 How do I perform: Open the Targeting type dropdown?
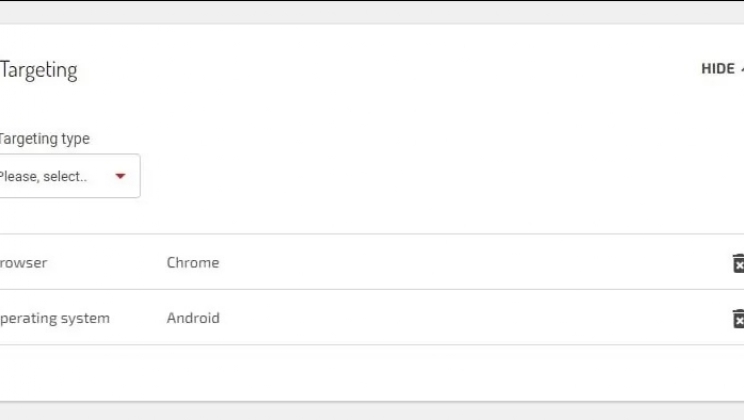click(68, 176)
